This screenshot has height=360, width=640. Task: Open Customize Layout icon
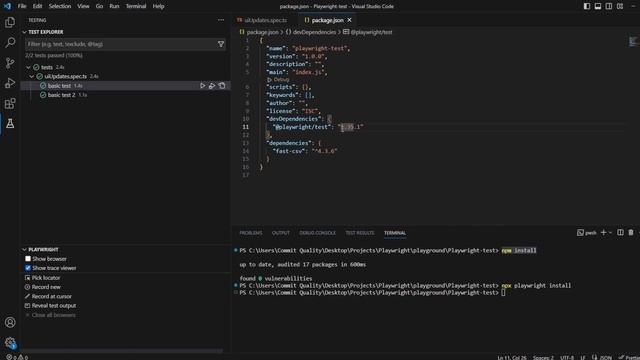(620, 6)
